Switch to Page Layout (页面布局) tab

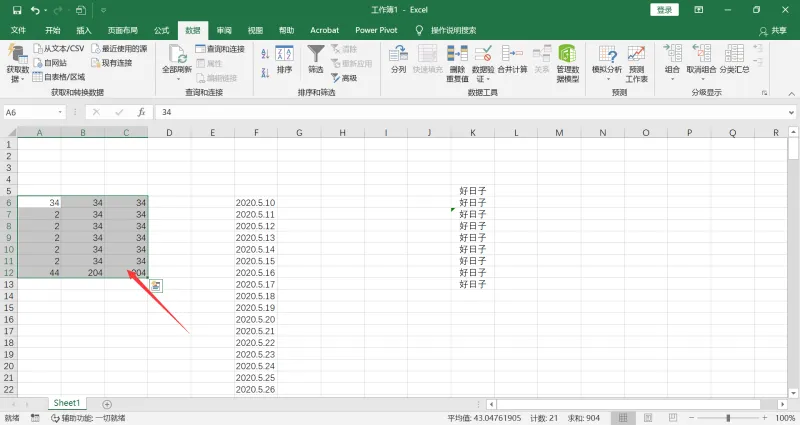[x=122, y=30]
